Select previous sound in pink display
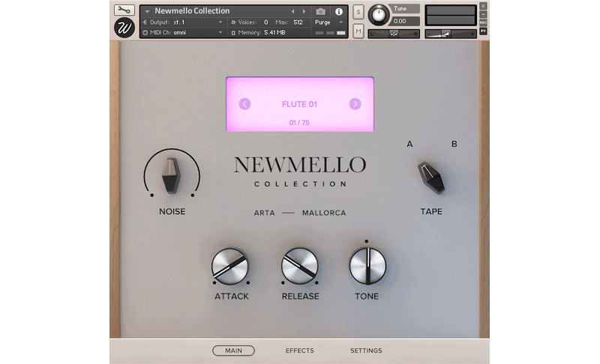 [x=245, y=104]
